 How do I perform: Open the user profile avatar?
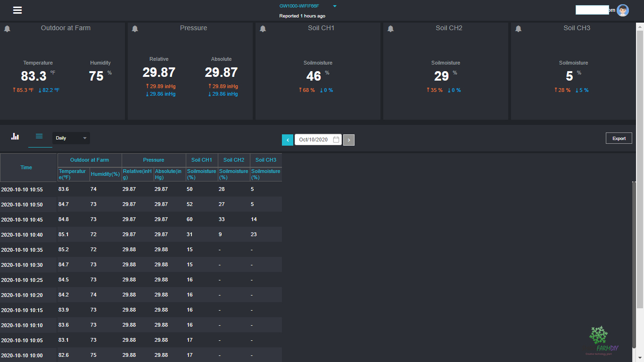(623, 10)
